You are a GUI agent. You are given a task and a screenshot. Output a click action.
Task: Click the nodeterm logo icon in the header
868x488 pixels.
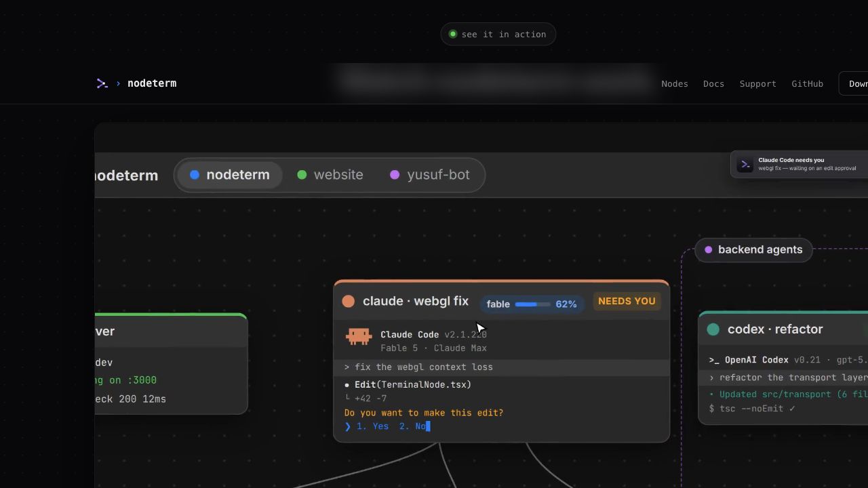(102, 83)
